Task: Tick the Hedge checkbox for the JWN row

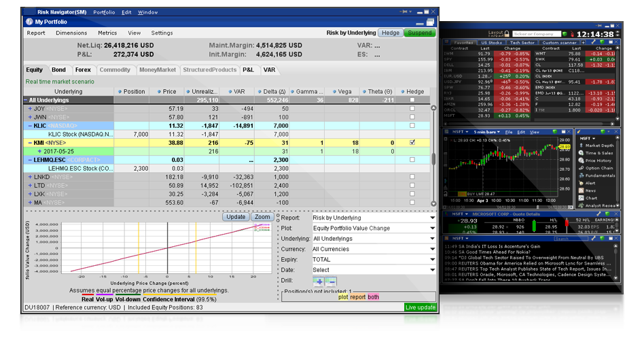Action: click(412, 117)
